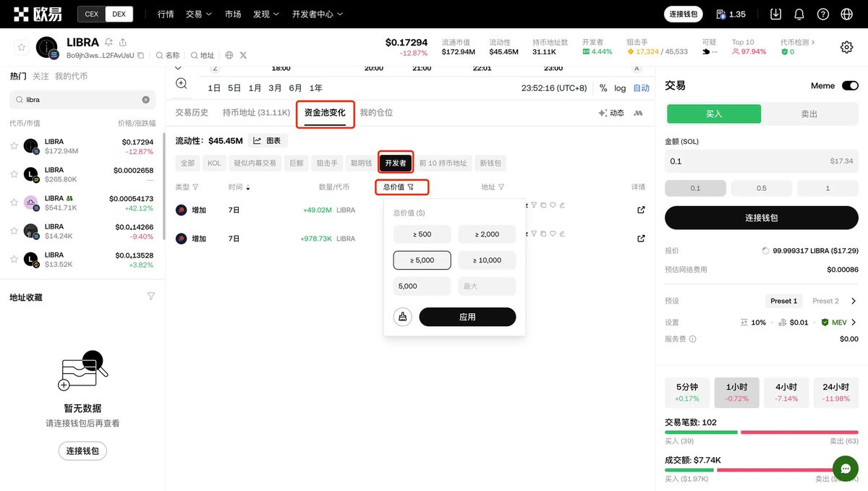
Task: Select the ≥ 2,000 value option
Action: tap(487, 234)
